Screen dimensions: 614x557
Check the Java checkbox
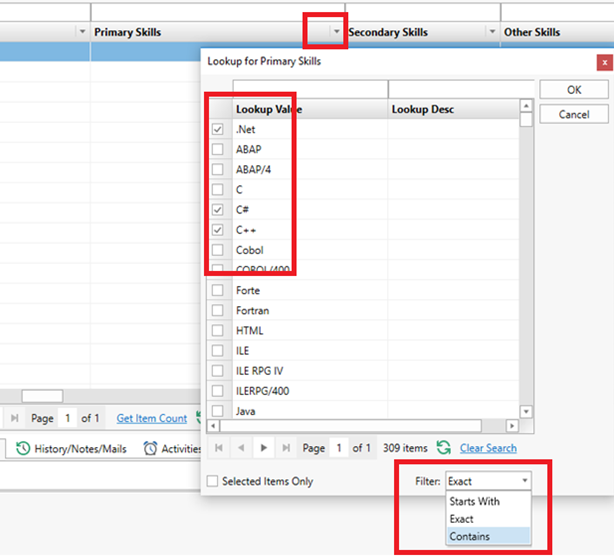(x=217, y=411)
